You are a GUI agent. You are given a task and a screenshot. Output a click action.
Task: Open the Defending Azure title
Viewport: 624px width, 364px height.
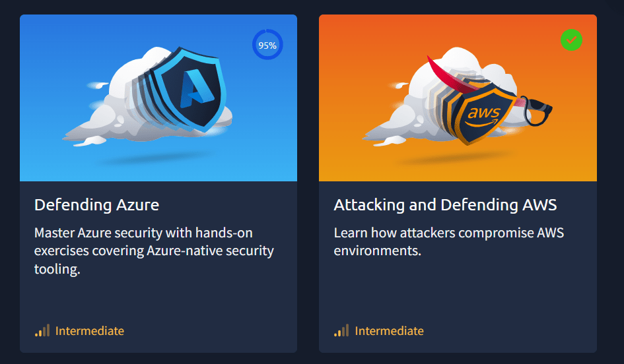pos(96,205)
